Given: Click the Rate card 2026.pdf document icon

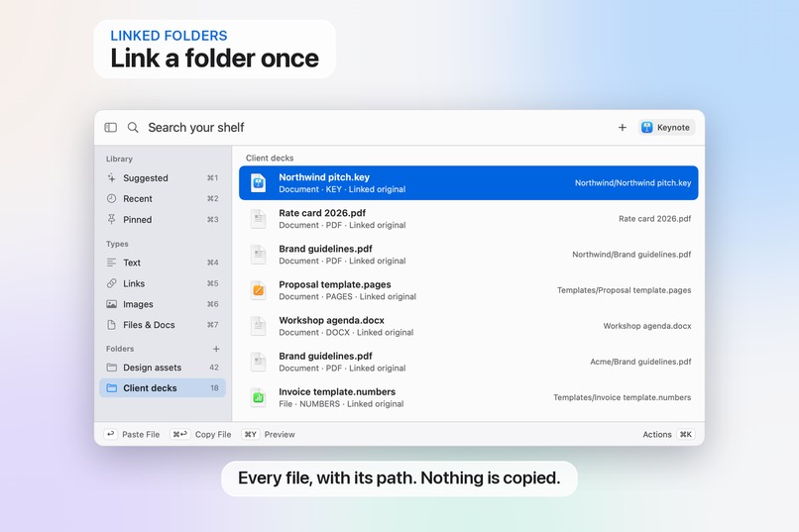Looking at the screenshot, I should 259,219.
